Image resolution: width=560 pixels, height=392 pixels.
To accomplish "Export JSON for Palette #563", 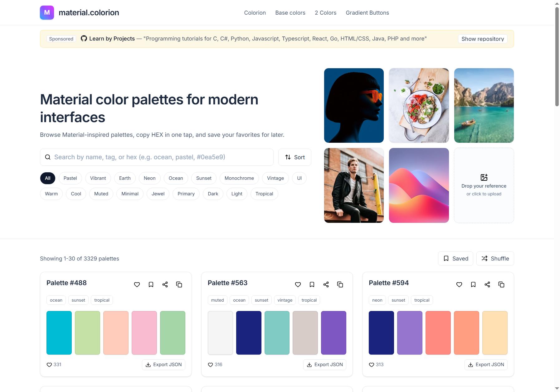I will click(325, 365).
